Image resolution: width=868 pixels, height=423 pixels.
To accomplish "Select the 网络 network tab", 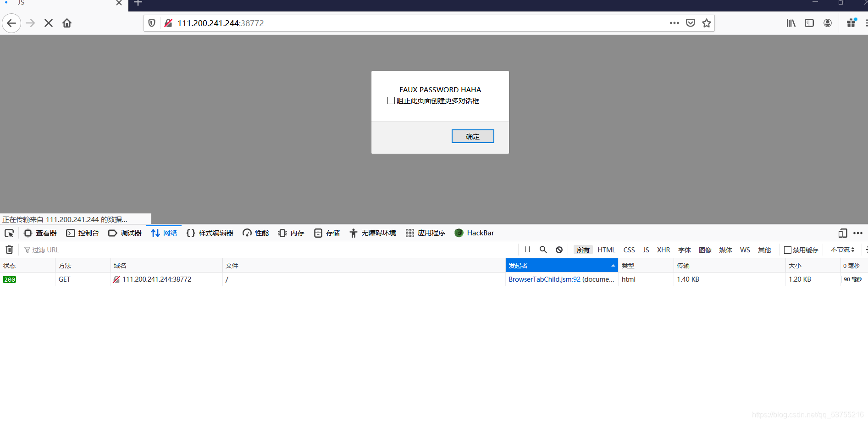I will tap(164, 233).
